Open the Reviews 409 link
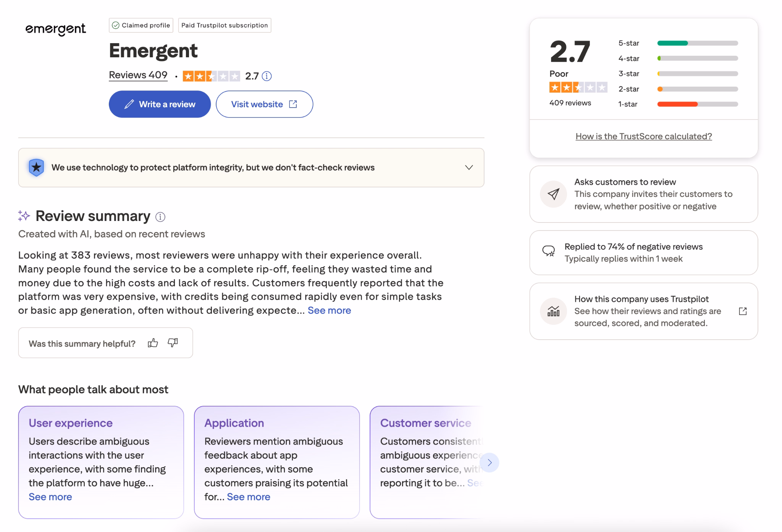Screen dimensions: 782x532 point(138,75)
